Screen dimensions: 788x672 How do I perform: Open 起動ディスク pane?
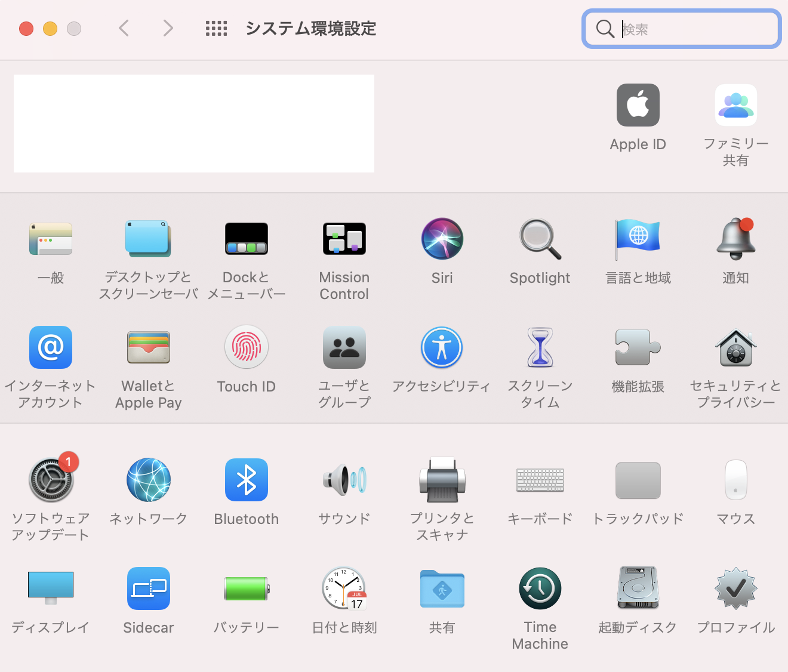[x=638, y=588]
